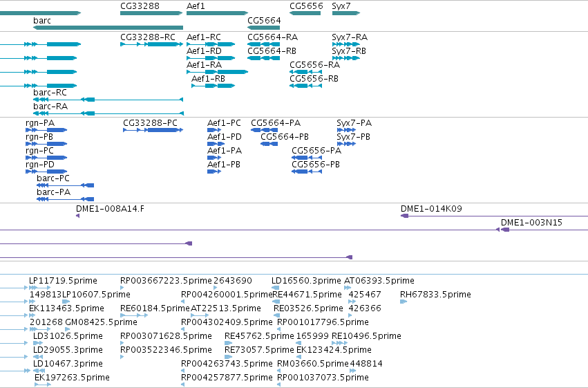Click protein Aef1-PC
This screenshot has width=588, height=388.
224,123
